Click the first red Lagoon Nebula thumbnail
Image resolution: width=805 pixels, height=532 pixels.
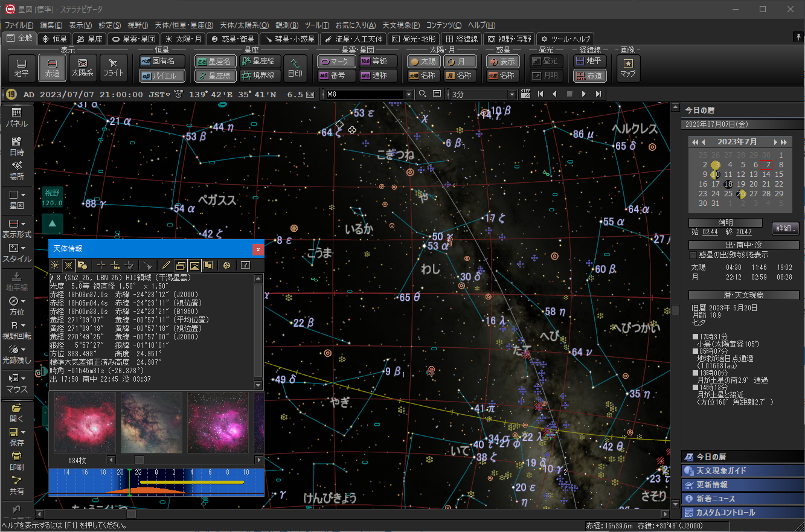85,422
